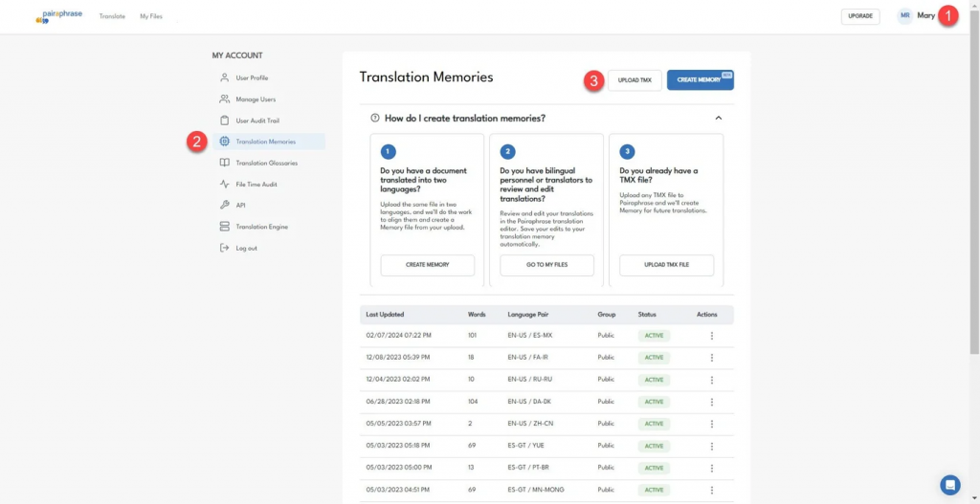Open the Translate page
The width and height of the screenshot is (980, 504).
pos(112,16)
